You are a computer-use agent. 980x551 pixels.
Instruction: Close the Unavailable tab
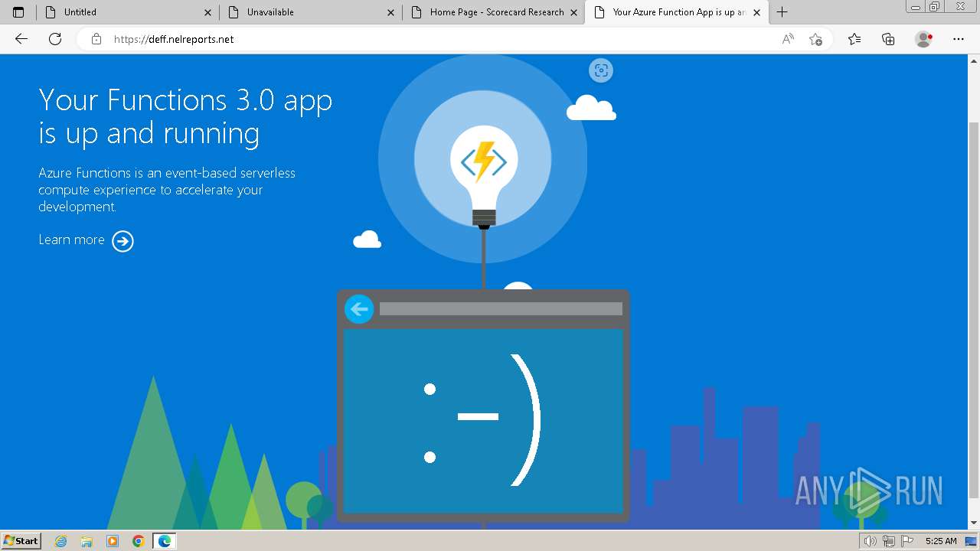tap(390, 12)
